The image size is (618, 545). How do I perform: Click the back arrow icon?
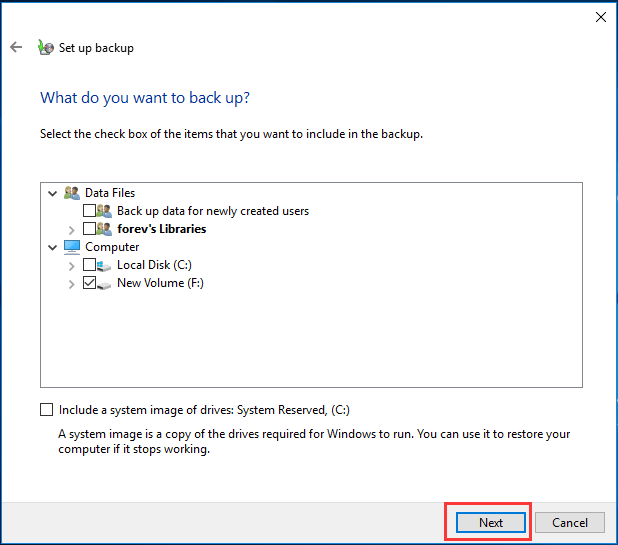pyautogui.click(x=16, y=47)
